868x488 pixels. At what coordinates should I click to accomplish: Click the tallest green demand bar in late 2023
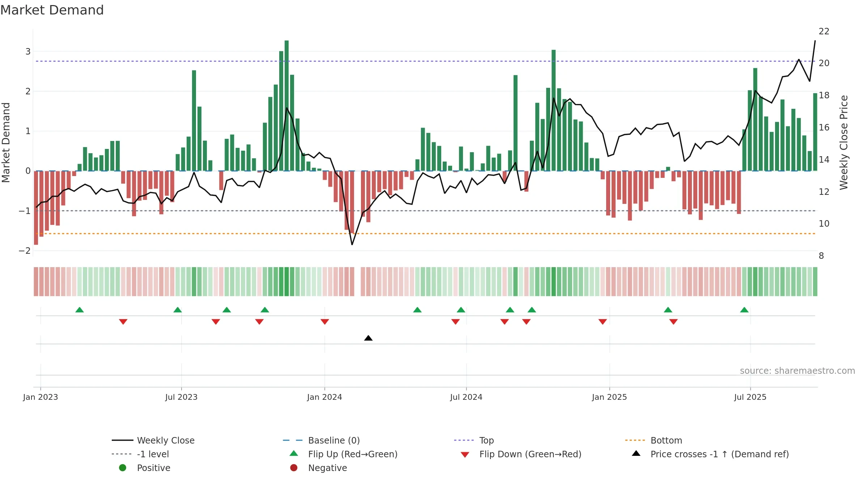[286, 106]
